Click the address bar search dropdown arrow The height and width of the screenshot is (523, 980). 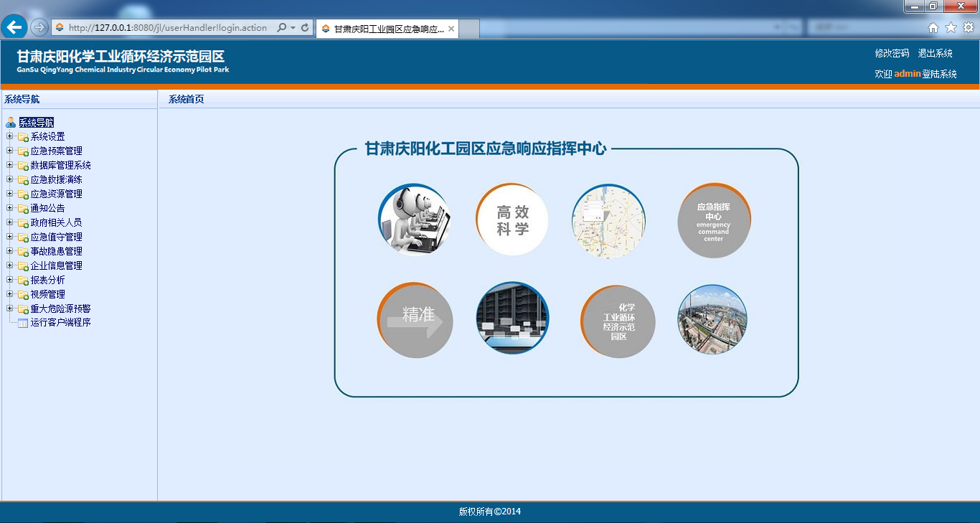click(x=293, y=27)
